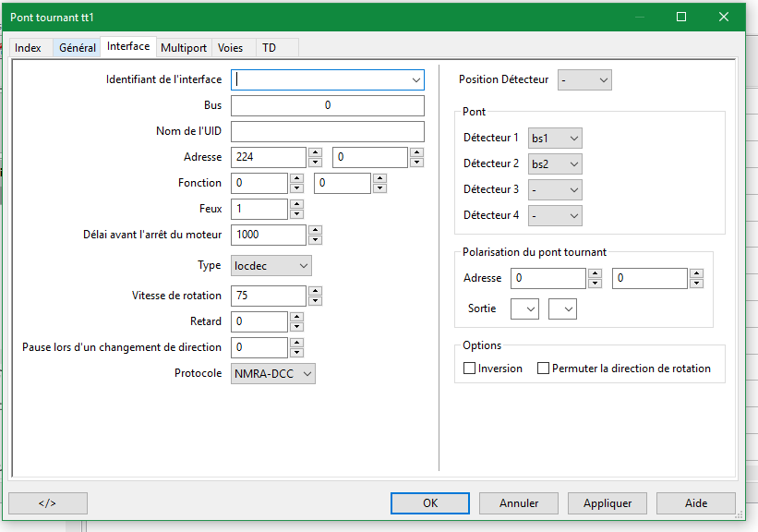This screenshot has width=758, height=532.
Task: Increase Pause lors d'un changement de direction
Action: 296,343
